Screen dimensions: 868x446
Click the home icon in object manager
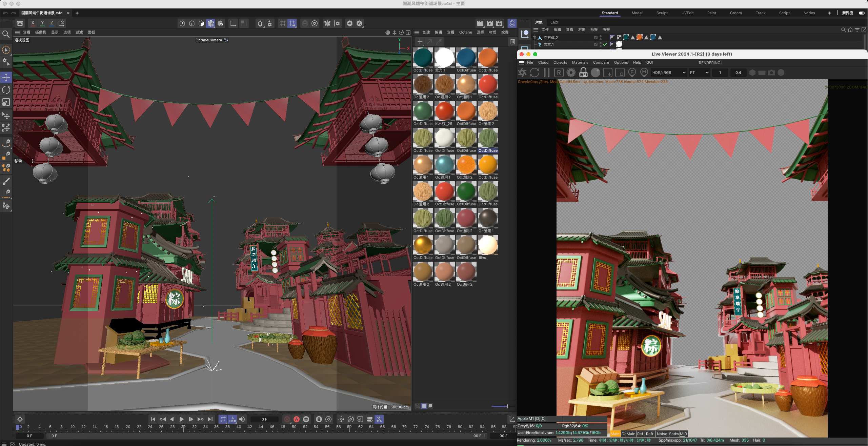pos(850,30)
